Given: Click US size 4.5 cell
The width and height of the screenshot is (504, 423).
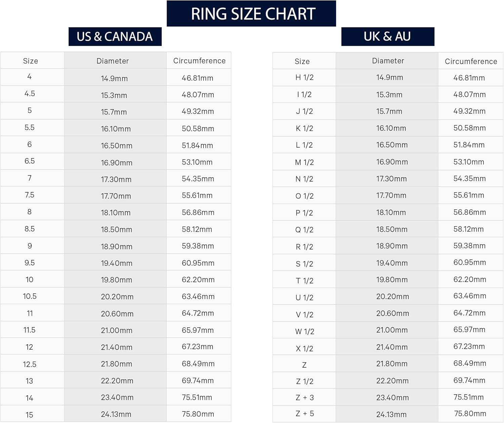Looking at the screenshot, I should (x=30, y=94).
